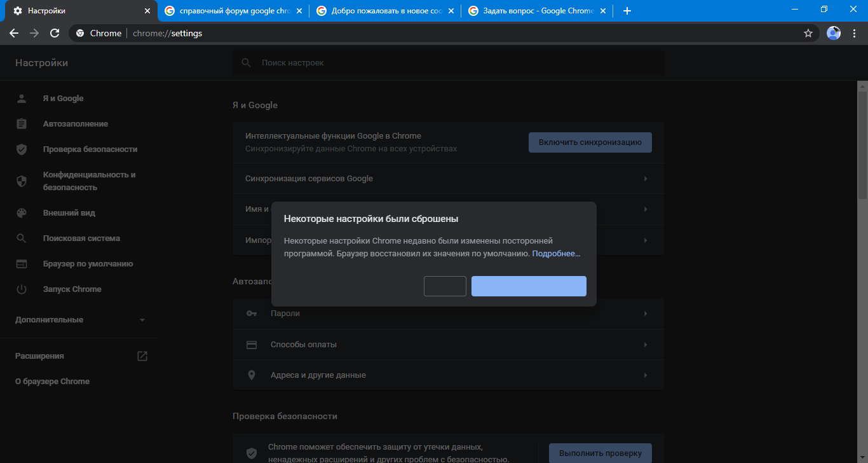
Task: Open the profile avatar menu
Action: tap(834, 33)
